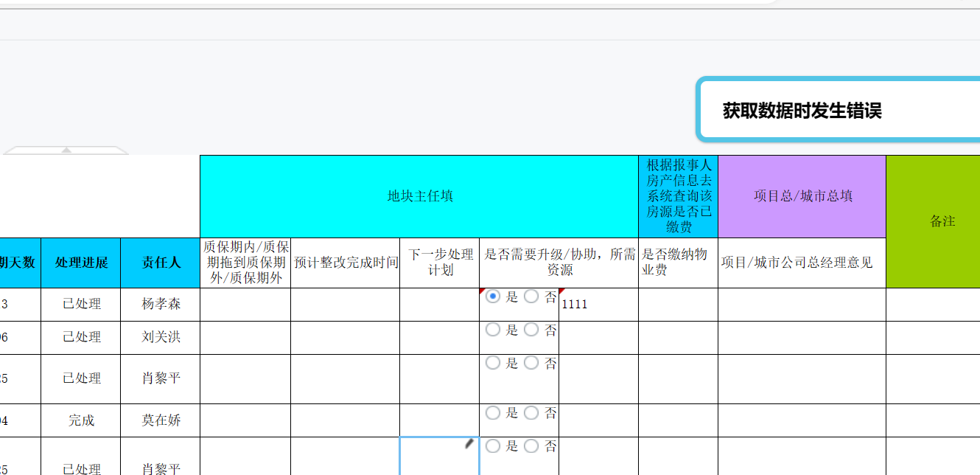Click the pencil edit icon in the highlighted cell
This screenshot has height=475, width=980.
pos(469,444)
